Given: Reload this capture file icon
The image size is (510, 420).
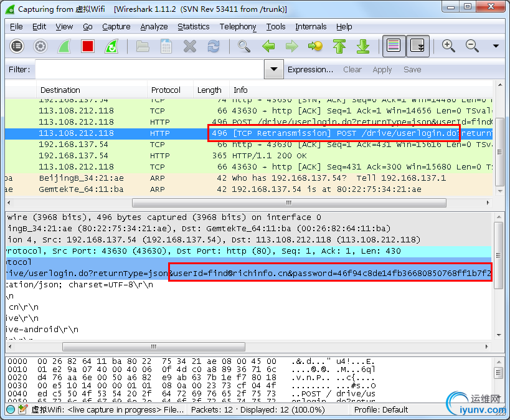Looking at the screenshot, I should tap(214, 46).
